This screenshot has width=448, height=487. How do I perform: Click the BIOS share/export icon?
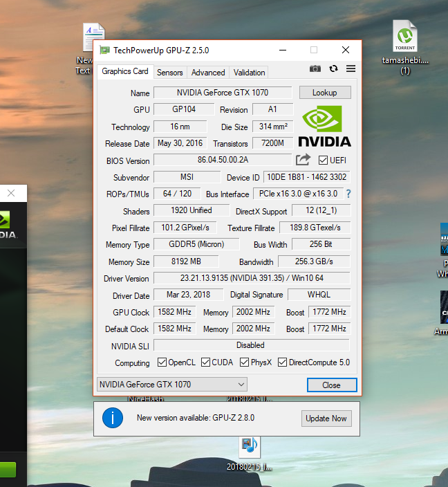click(x=303, y=160)
